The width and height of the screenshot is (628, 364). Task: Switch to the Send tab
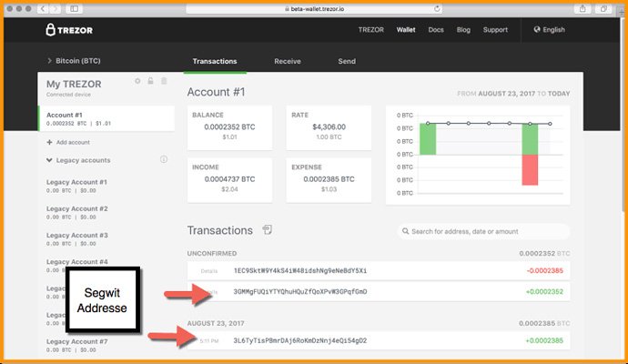347,61
